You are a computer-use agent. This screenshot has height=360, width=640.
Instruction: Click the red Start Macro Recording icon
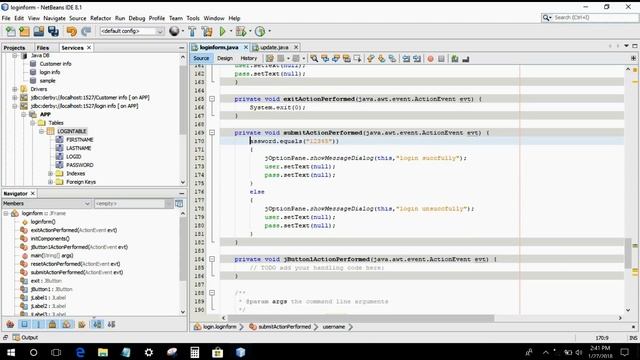pos(430,59)
